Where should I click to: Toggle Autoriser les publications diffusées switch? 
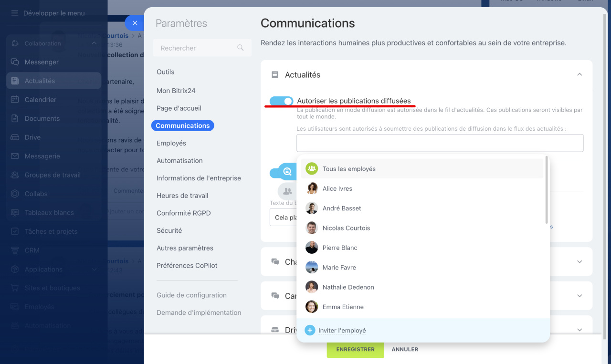[282, 101]
